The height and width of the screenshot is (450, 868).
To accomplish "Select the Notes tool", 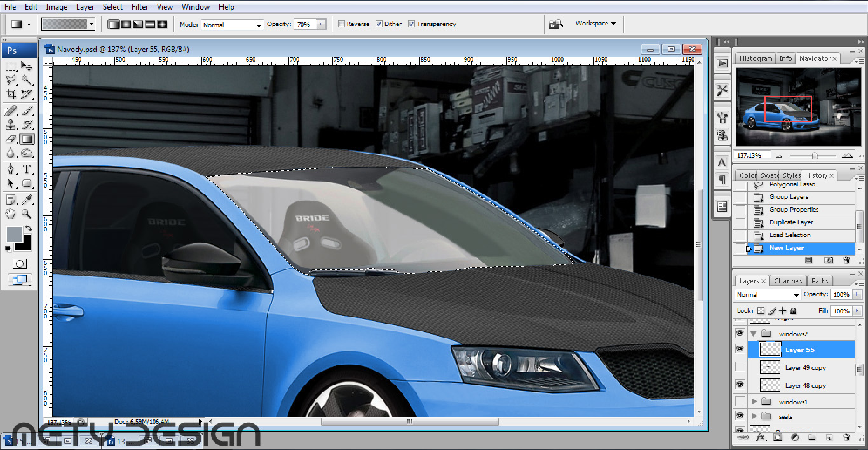I will 11,200.
